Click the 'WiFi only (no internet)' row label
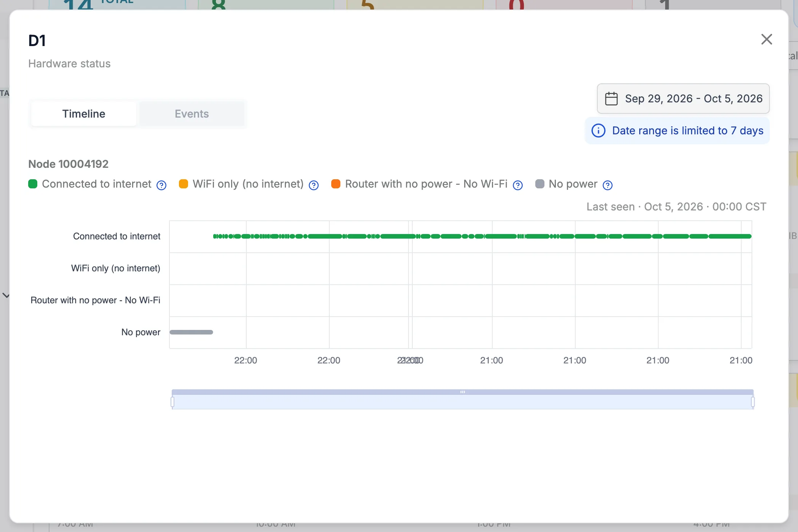Screen dimensions: 798x532 click(x=116, y=268)
